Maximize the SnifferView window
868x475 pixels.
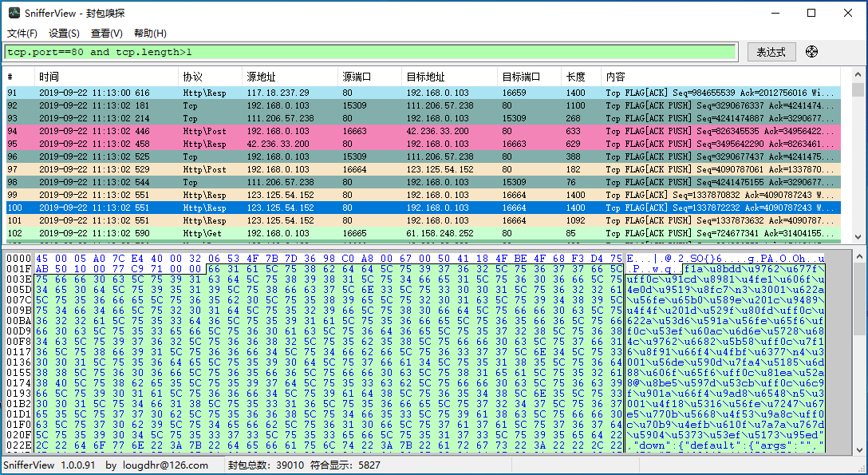pos(811,13)
